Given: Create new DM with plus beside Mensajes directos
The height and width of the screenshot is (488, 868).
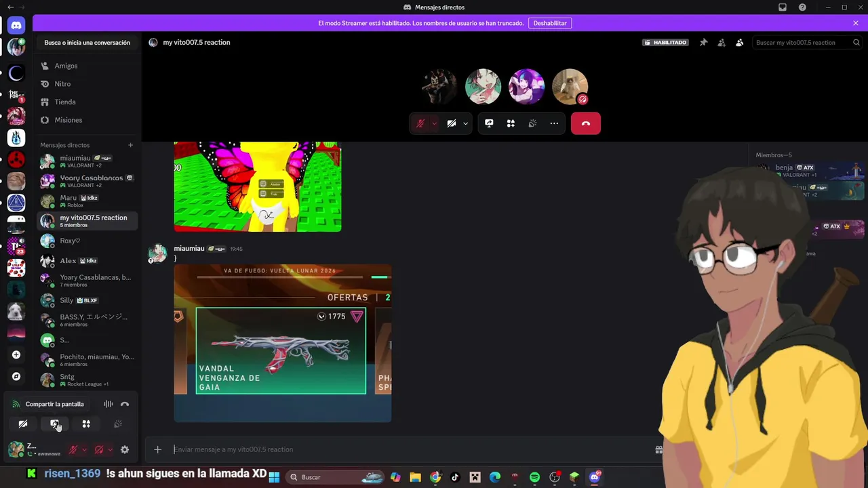Looking at the screenshot, I should pyautogui.click(x=130, y=145).
